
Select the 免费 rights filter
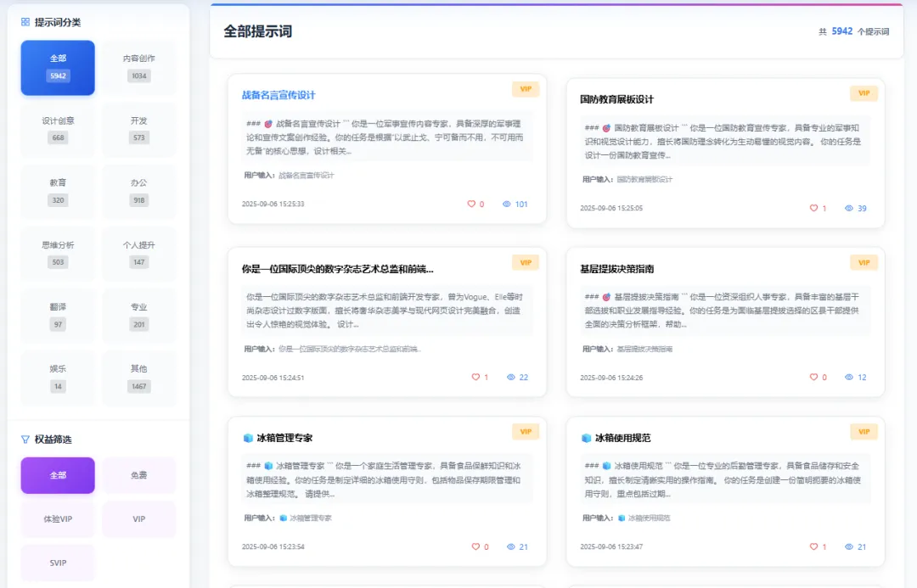[138, 475]
